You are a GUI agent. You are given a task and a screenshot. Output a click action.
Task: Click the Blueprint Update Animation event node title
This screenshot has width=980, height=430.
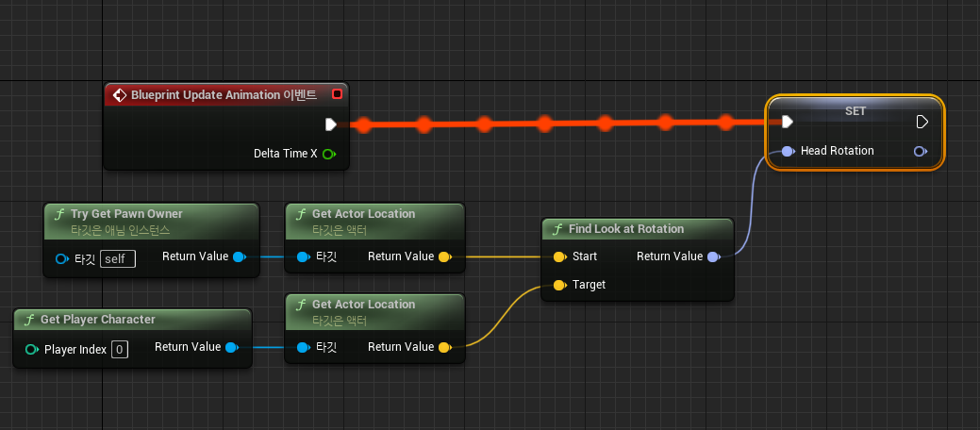coord(224,95)
